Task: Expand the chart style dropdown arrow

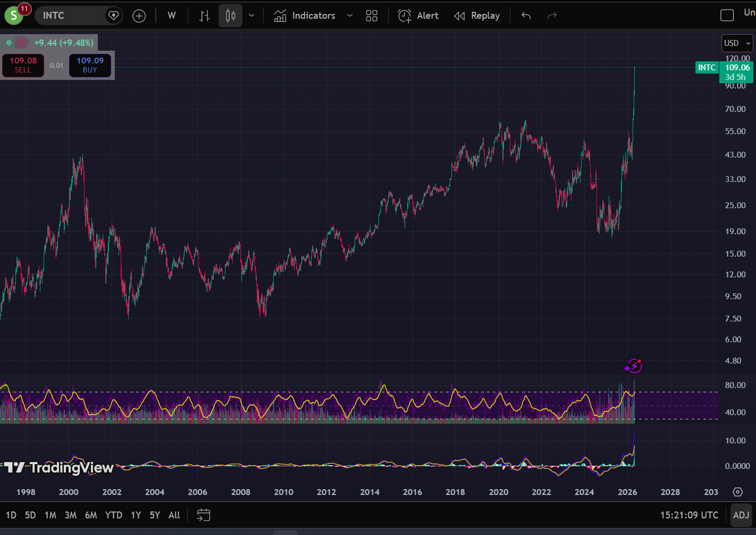Action: [x=252, y=15]
